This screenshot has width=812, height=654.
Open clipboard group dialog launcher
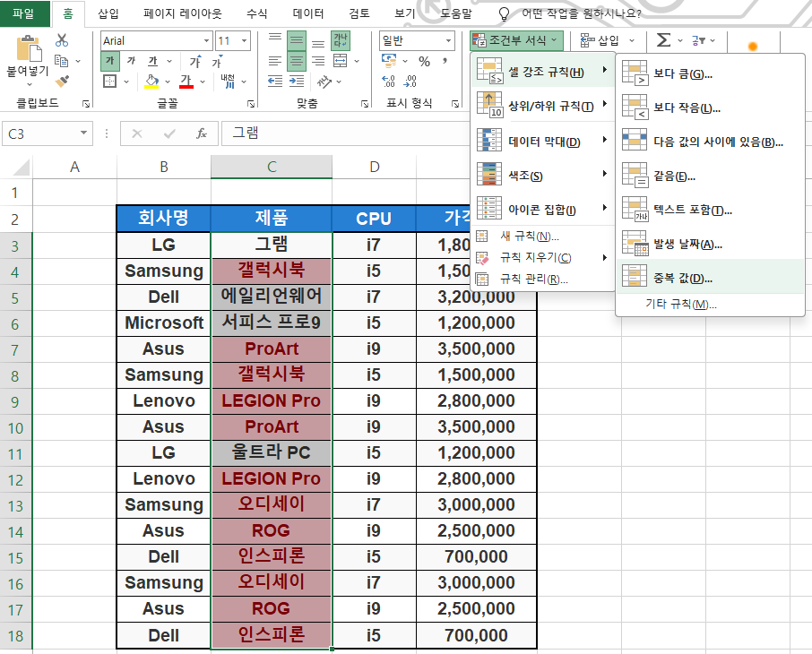(x=86, y=104)
